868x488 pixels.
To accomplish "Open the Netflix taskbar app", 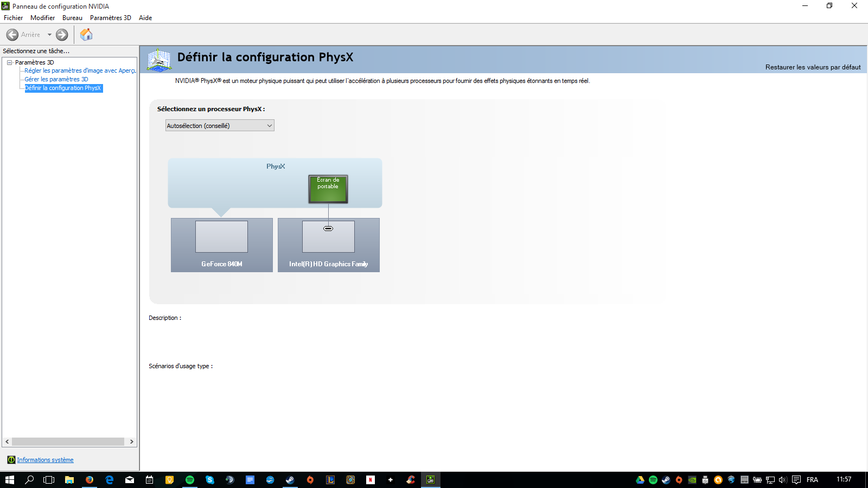I will coord(371,480).
